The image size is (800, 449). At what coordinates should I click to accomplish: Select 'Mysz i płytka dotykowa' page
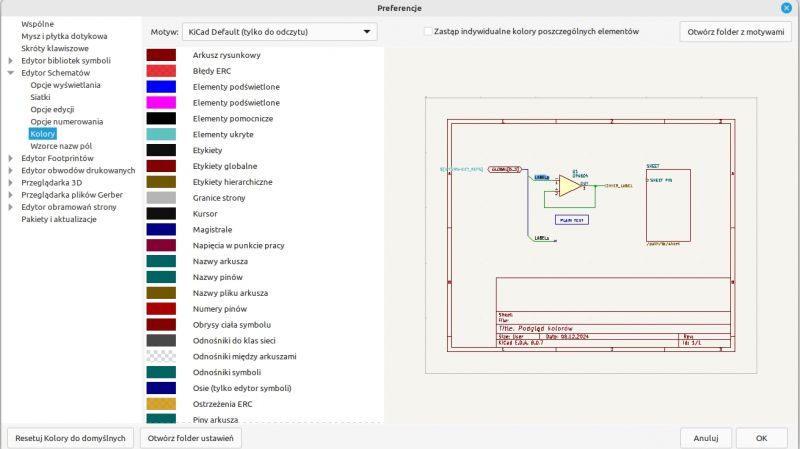pyautogui.click(x=64, y=36)
